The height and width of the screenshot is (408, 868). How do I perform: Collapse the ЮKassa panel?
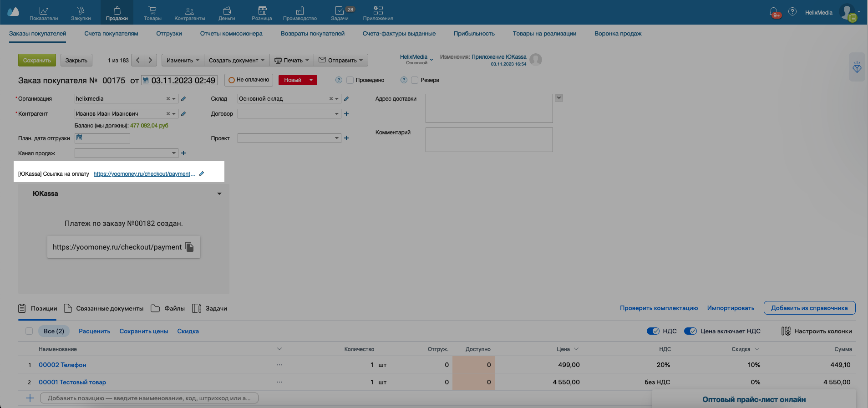point(219,194)
